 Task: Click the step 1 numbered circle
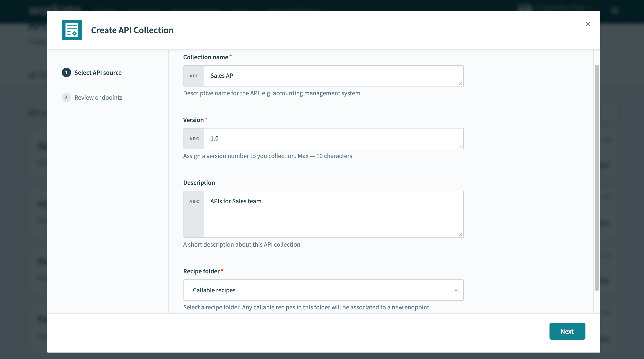tap(66, 72)
